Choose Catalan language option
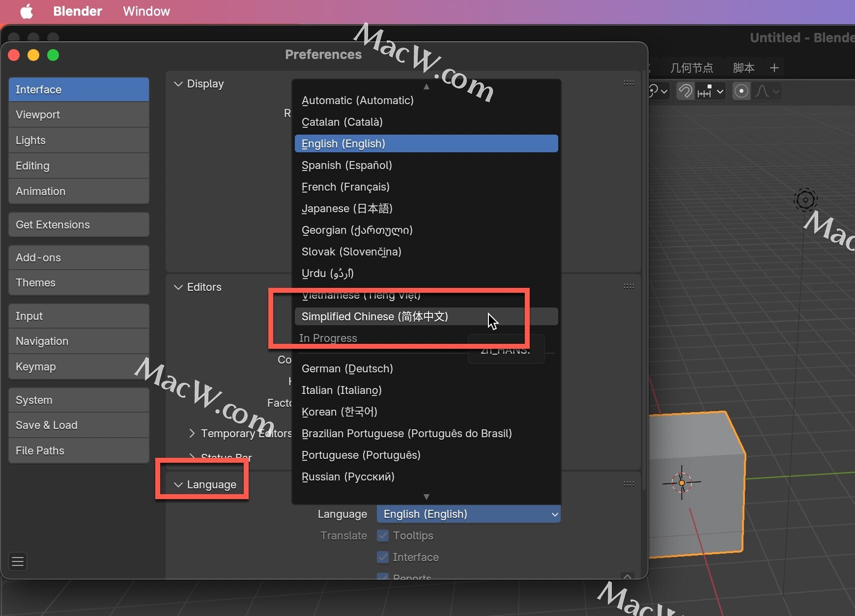The image size is (855, 616). click(x=427, y=122)
